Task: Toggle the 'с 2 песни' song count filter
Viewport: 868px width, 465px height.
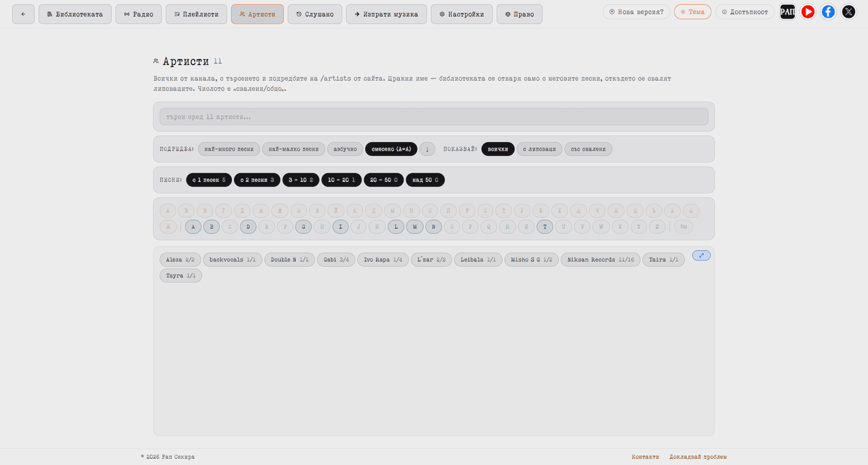Action: click(x=257, y=180)
